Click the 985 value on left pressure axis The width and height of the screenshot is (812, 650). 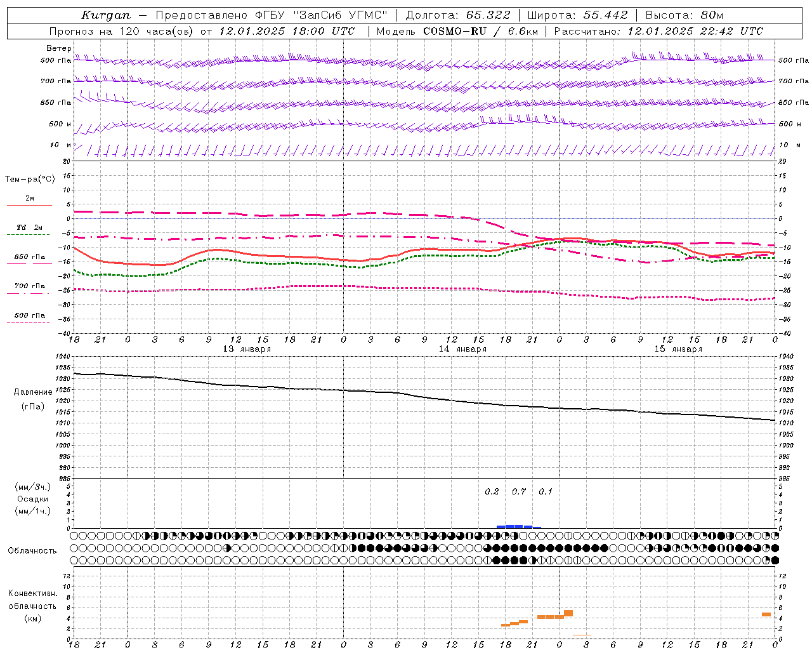coord(65,479)
